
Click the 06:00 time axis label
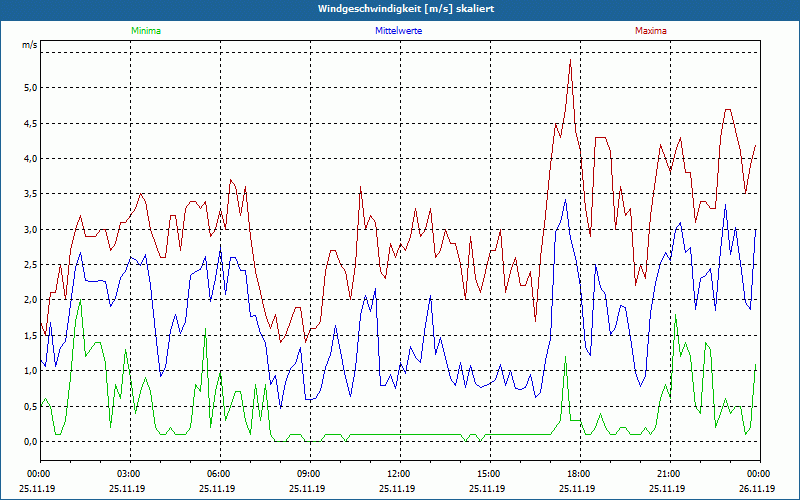coord(220,474)
